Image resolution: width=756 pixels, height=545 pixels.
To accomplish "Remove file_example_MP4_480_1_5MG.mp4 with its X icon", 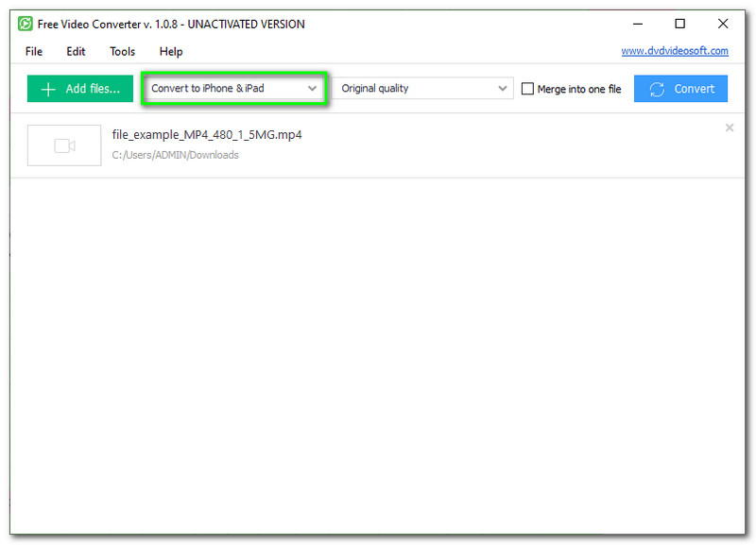I will coord(730,128).
